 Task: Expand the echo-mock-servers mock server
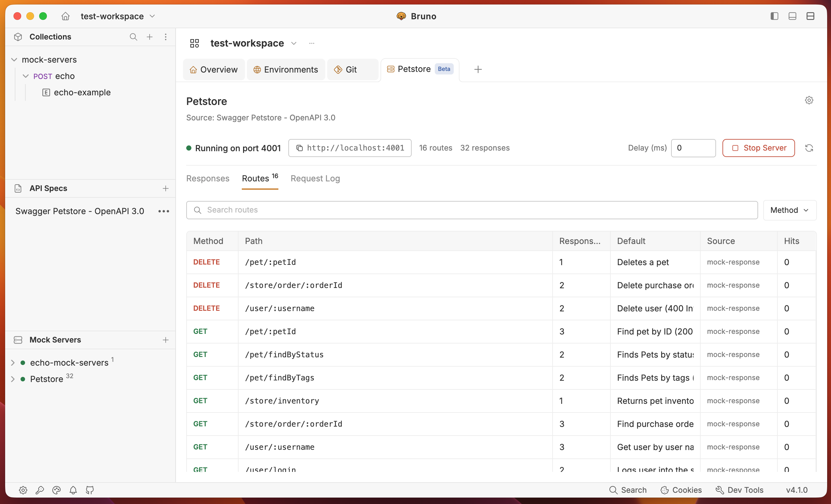tap(13, 363)
